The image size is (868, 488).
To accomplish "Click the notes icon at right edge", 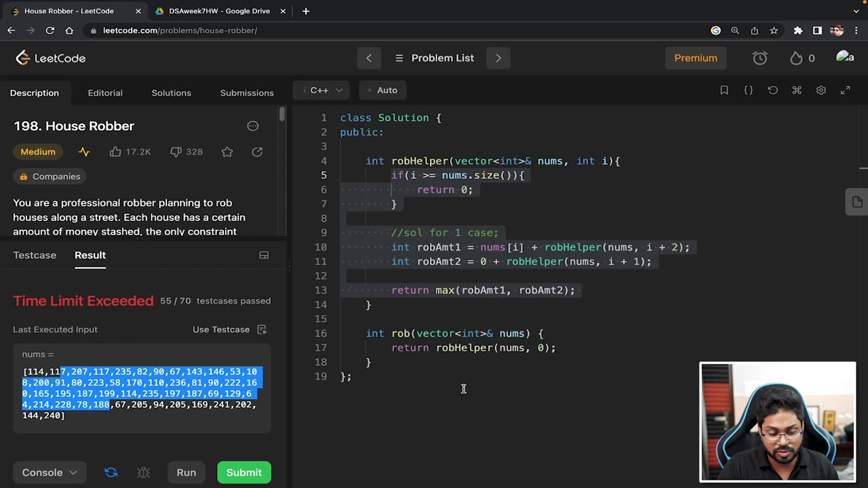I will click(857, 202).
